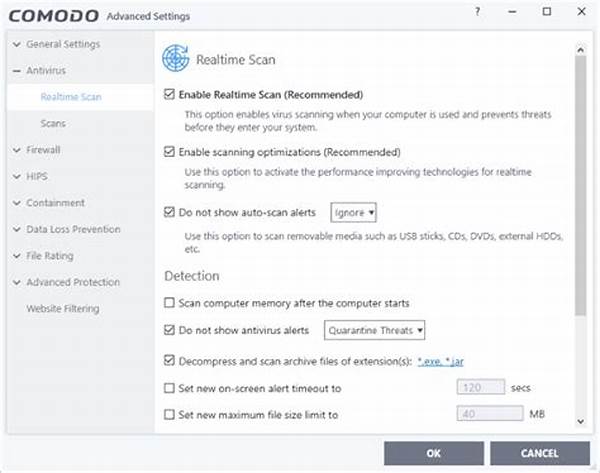Click the CANCEL button

tap(540, 453)
